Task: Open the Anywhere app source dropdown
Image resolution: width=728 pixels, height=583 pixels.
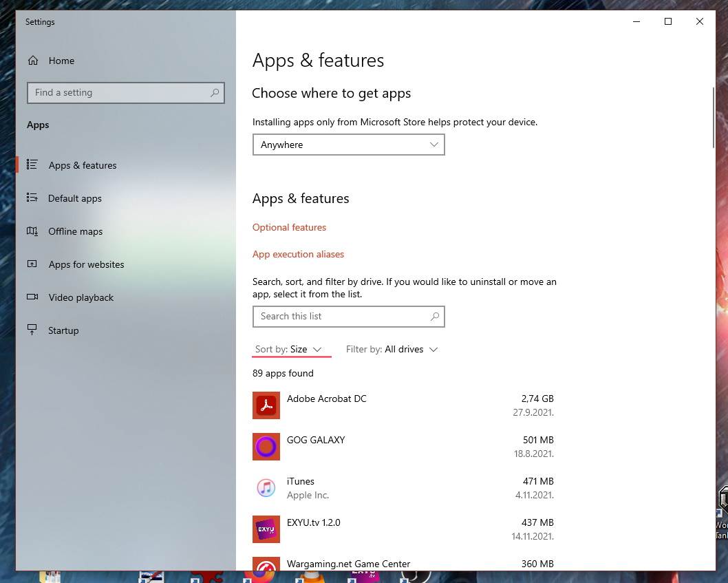Action: pyautogui.click(x=348, y=145)
